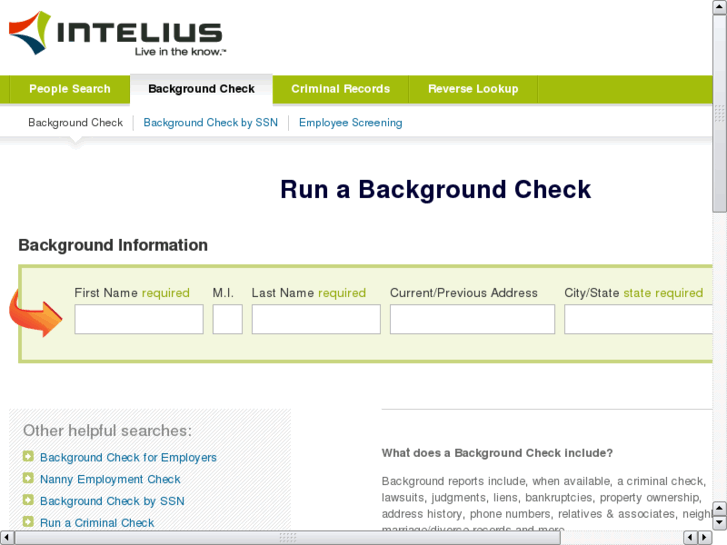The image size is (727, 545).
Task: Click vertical scrollbar up arrow at top
Action: pos(720,6)
